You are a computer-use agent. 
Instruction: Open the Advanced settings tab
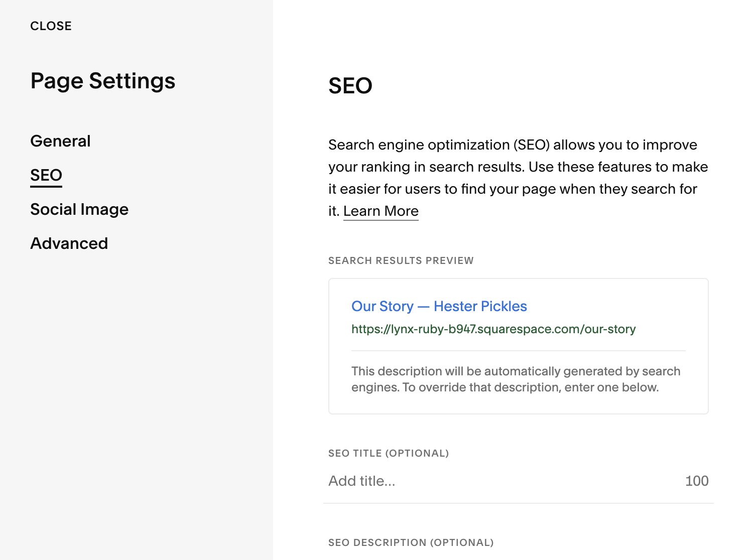pos(69,243)
